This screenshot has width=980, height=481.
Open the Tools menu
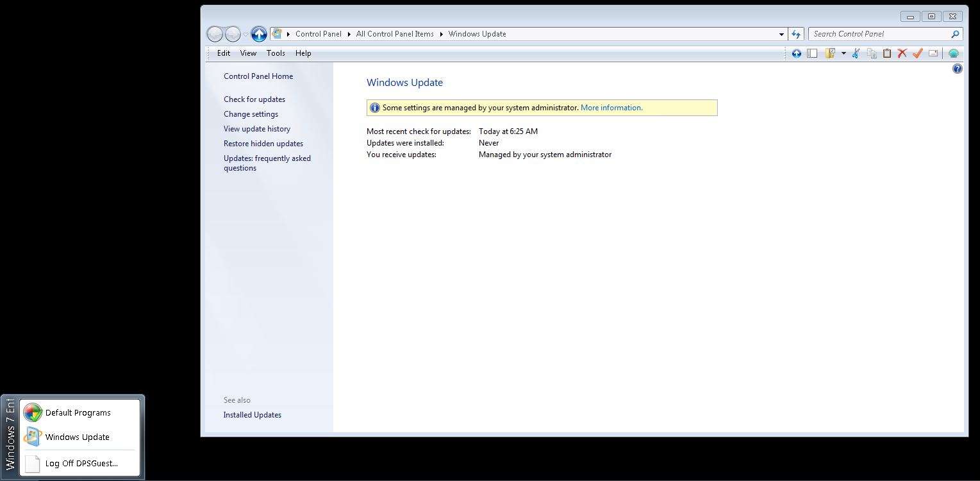pos(276,53)
